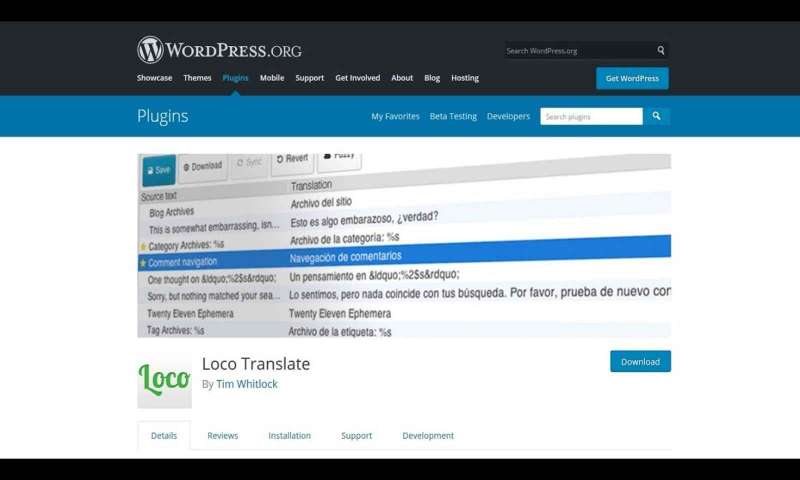Click the Loco Translate banner screenshot
This screenshot has width=800, height=480.
404,246
